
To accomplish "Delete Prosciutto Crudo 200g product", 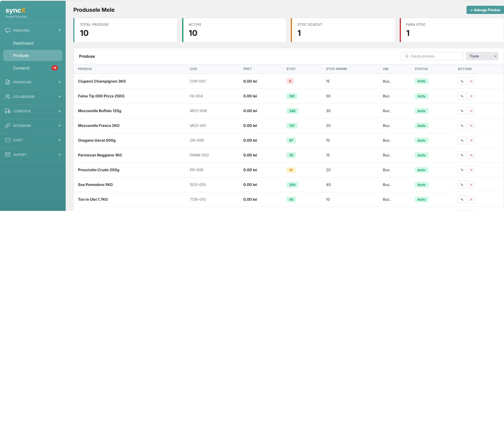I will (471, 170).
